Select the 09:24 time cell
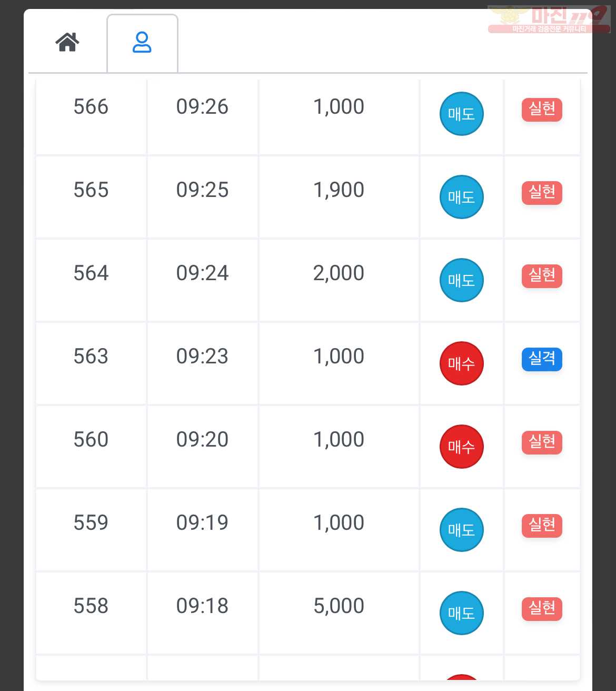Image resolution: width=616 pixels, height=691 pixels. pos(203,280)
